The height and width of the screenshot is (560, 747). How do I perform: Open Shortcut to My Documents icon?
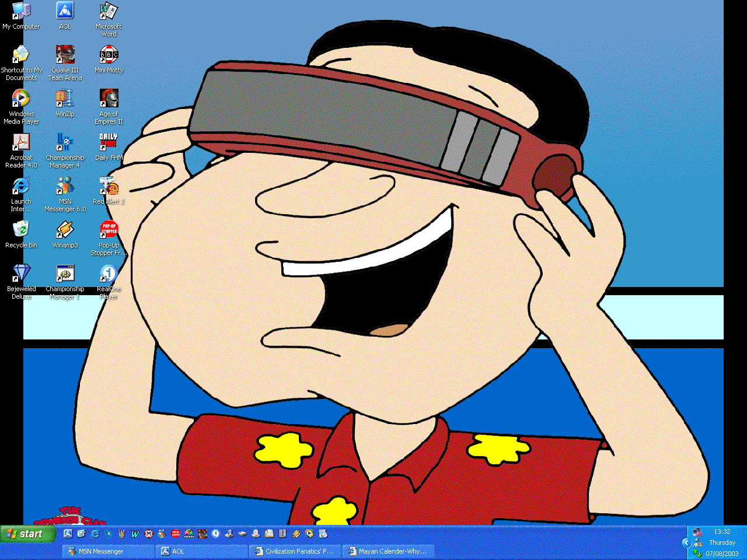pos(21,62)
